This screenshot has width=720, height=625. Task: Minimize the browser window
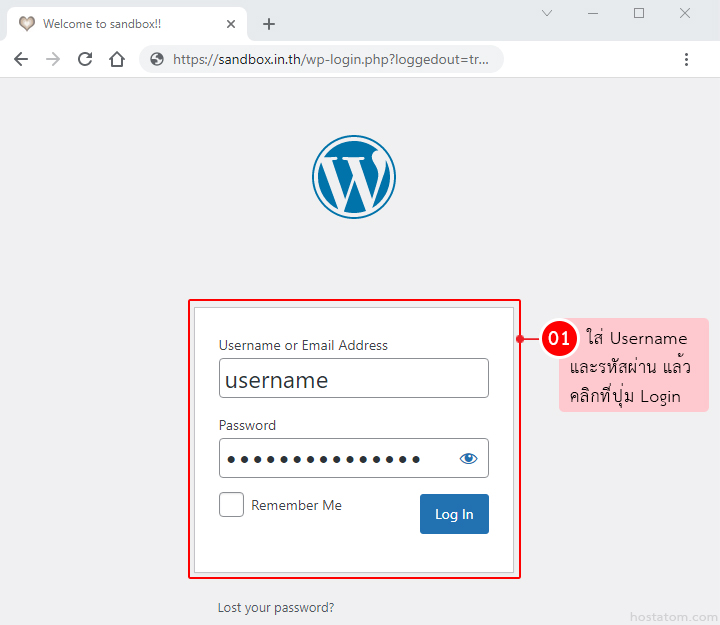[593, 13]
